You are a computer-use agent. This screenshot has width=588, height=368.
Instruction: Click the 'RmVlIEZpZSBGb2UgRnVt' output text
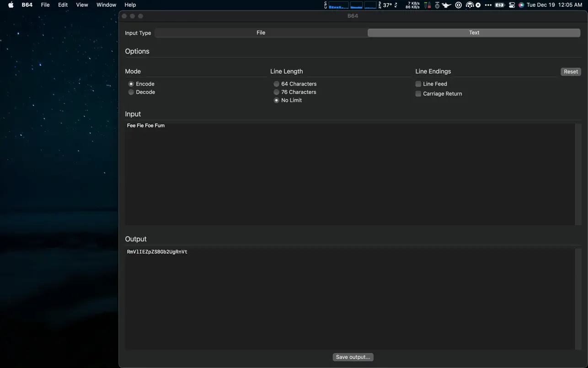click(x=157, y=252)
